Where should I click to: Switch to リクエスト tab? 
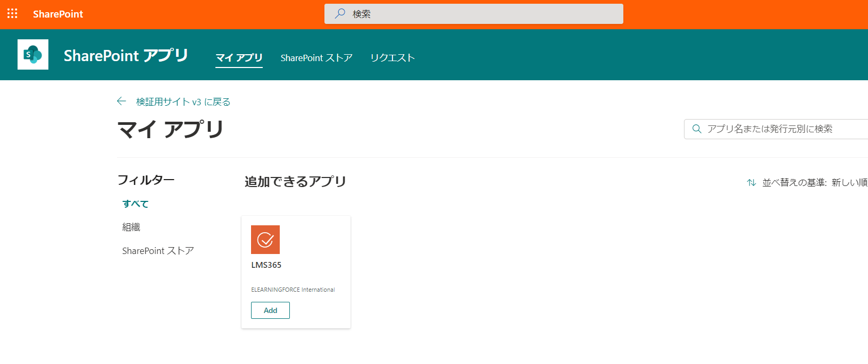[x=393, y=57]
